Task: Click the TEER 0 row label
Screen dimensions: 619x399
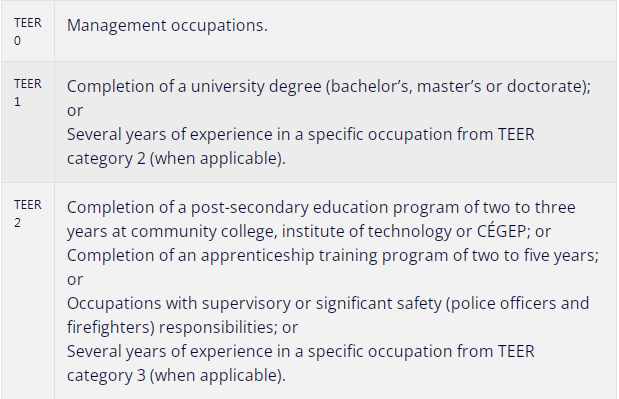Action: 28,32
